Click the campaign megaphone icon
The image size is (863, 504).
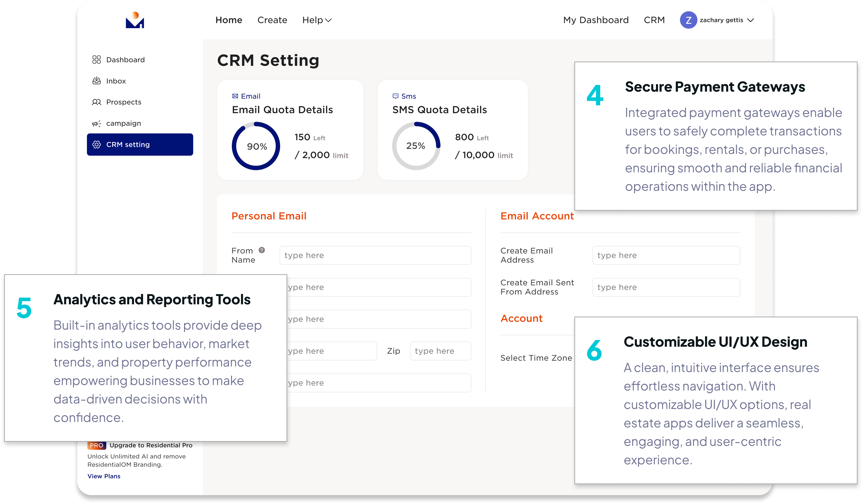point(97,124)
